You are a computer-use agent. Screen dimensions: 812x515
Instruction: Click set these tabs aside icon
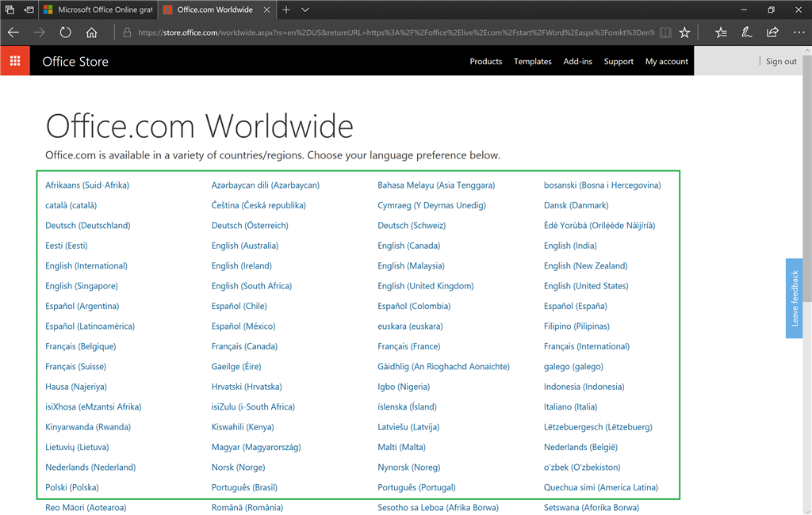[29, 10]
